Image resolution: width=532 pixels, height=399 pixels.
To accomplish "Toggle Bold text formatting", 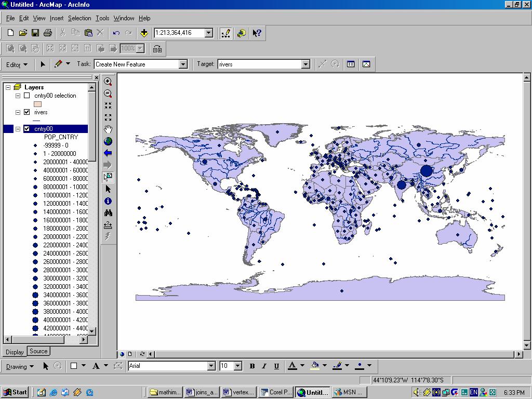I will (x=252, y=366).
